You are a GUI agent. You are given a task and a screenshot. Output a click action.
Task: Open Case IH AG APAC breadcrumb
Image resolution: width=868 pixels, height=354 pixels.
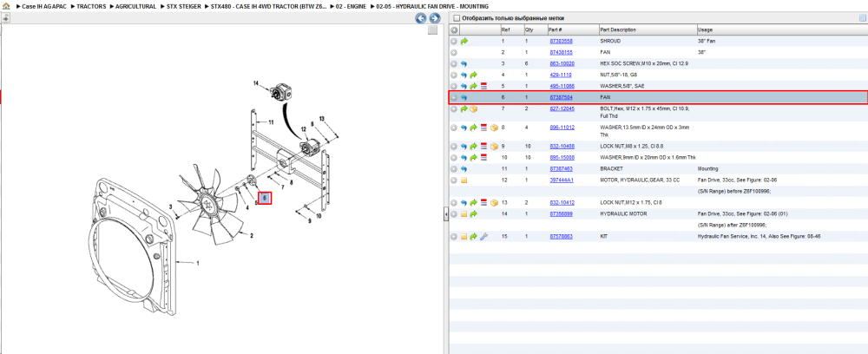[43, 6]
